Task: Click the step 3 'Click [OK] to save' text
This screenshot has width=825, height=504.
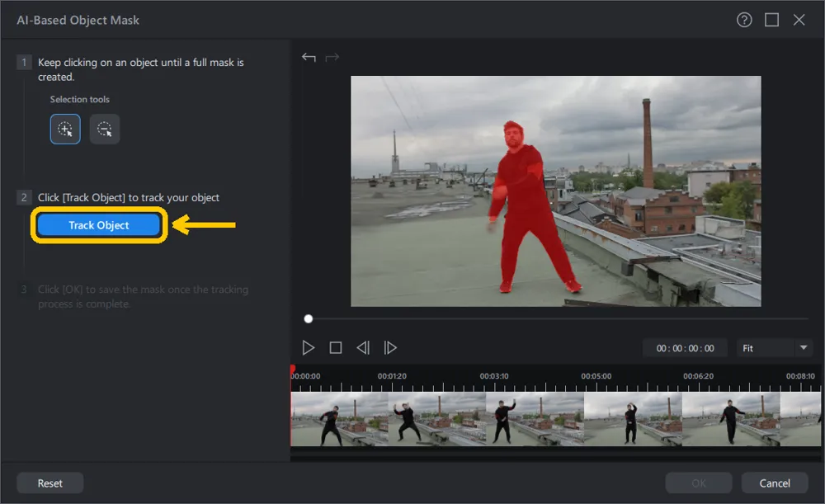Action: (x=143, y=297)
